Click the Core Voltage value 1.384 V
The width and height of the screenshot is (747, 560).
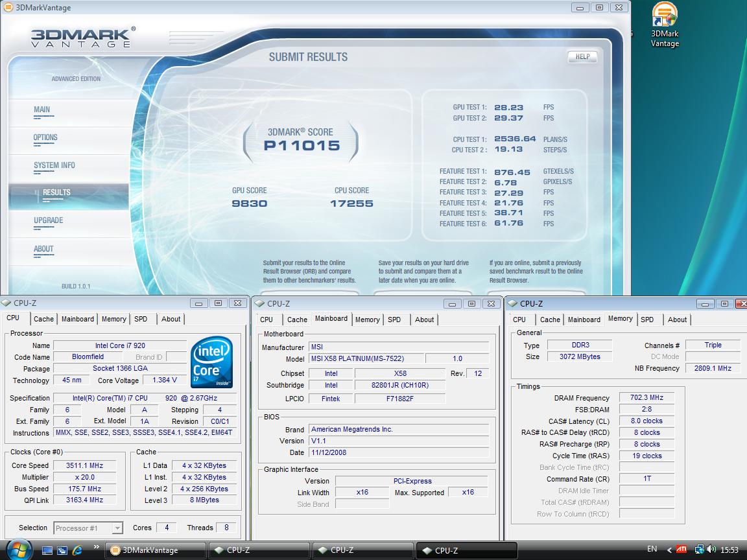[x=164, y=380]
